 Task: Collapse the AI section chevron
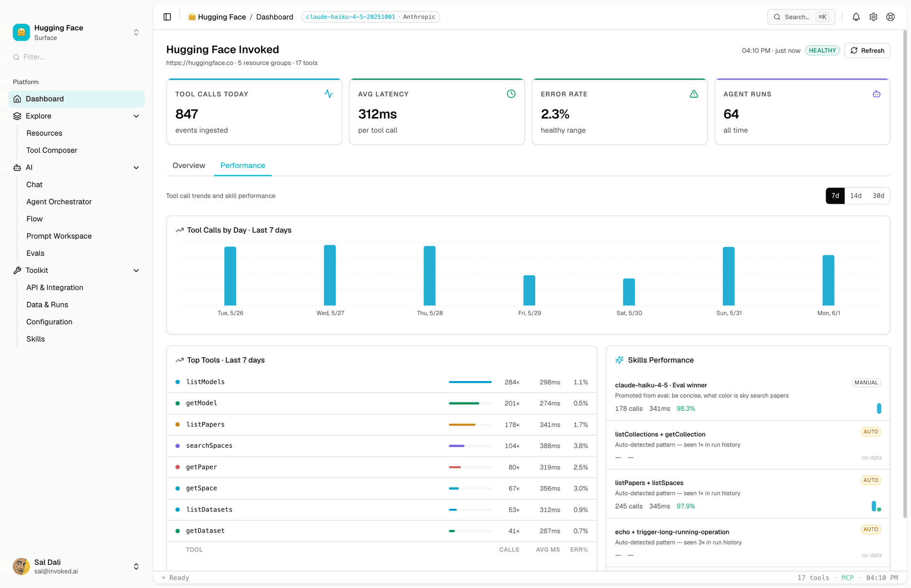pyautogui.click(x=136, y=168)
